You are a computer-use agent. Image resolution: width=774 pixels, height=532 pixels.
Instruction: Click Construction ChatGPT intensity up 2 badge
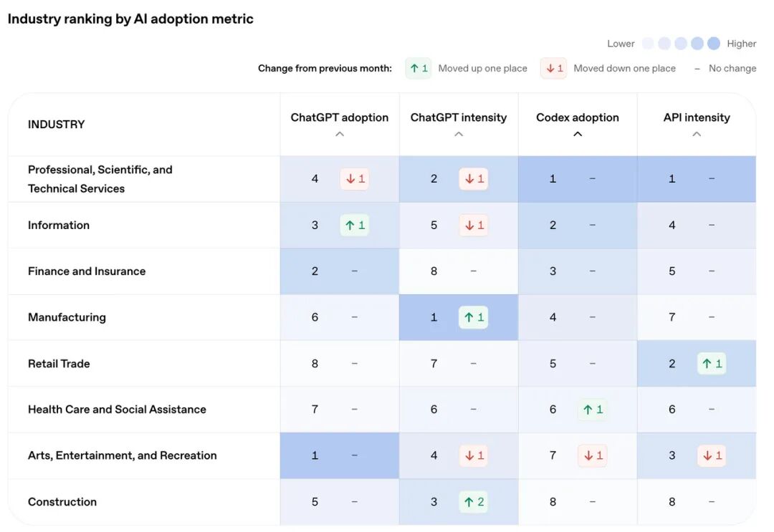(474, 502)
